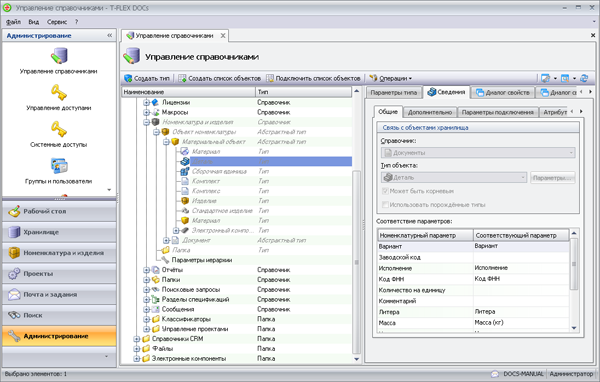The image size is (600, 382).
Task: Switch to the Параметры типа tab
Action: (394, 93)
